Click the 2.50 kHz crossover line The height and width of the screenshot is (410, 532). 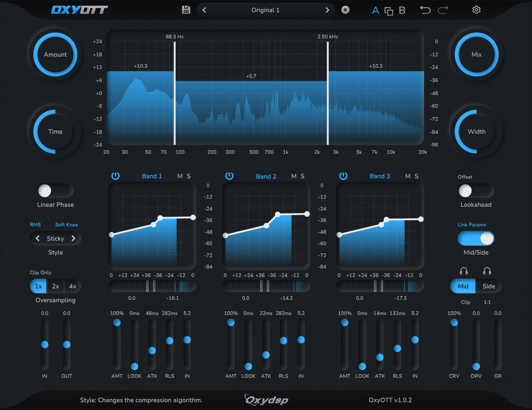(328, 93)
